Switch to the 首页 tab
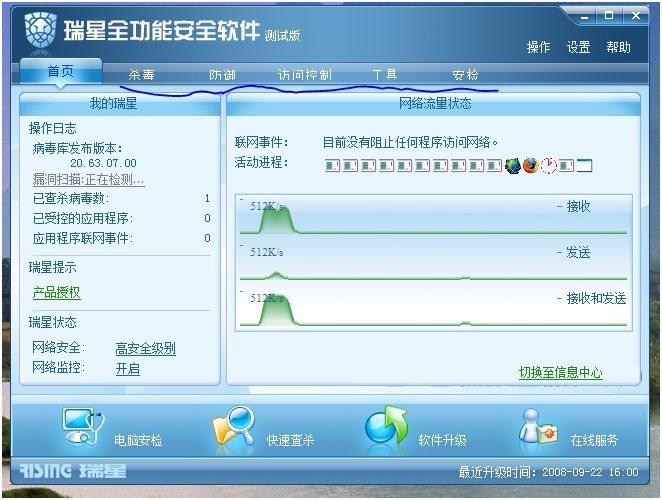This screenshot has width=662, height=500. point(61,71)
